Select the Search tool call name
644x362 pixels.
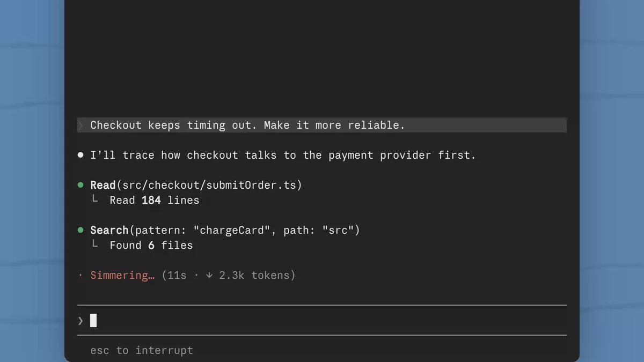point(109,230)
